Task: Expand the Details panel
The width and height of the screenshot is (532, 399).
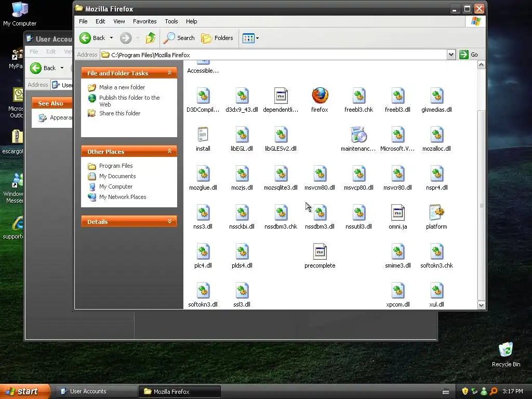Action: click(170, 221)
